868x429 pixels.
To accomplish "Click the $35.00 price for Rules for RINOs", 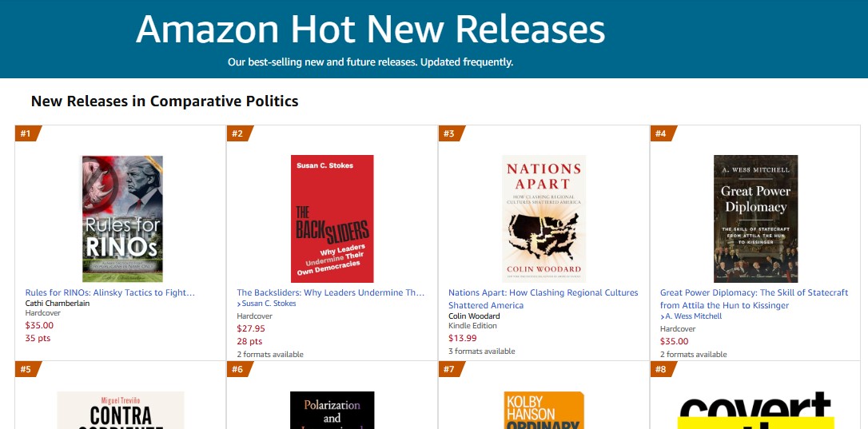I will pos(40,325).
